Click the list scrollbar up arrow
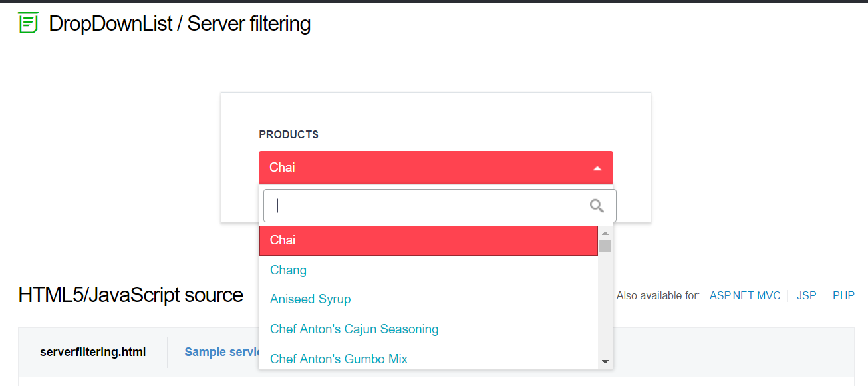 [605, 233]
